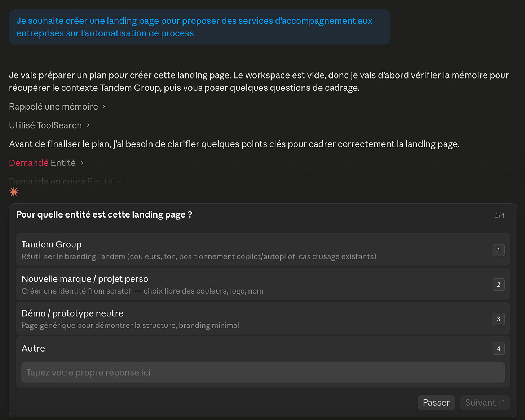Expand the 'Utilisé ToolSearch' chevron

coord(88,125)
